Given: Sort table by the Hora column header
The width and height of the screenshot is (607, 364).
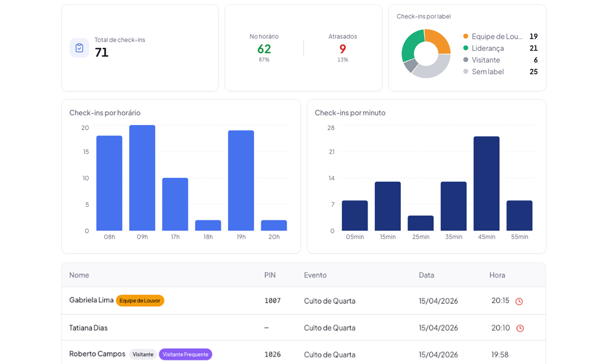Looking at the screenshot, I should tap(497, 275).
